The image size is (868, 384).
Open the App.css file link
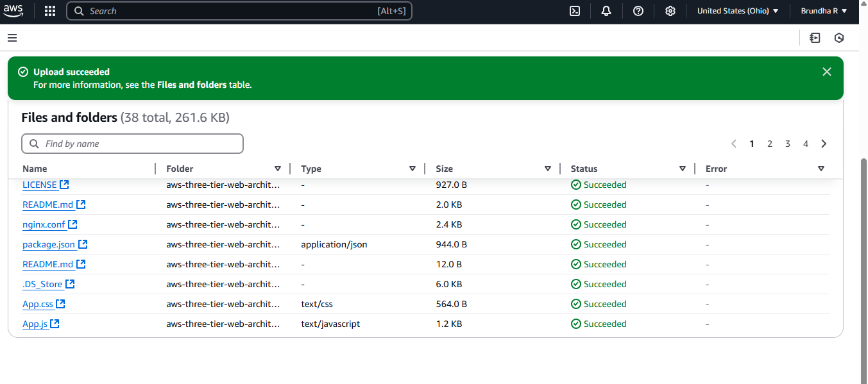coord(38,304)
